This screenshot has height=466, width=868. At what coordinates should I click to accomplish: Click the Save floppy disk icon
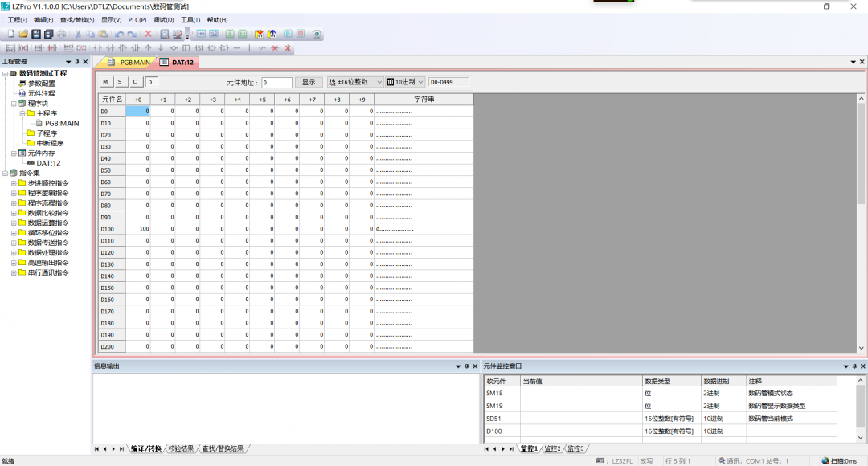tap(36, 34)
